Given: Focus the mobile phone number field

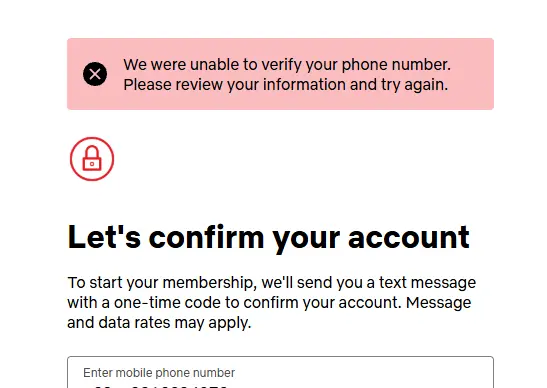Looking at the screenshot, I should click(280, 372).
